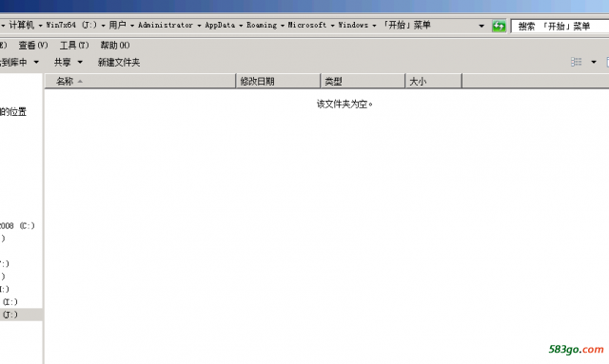
Task: Select Administrator in the breadcrumb path
Action: point(166,26)
